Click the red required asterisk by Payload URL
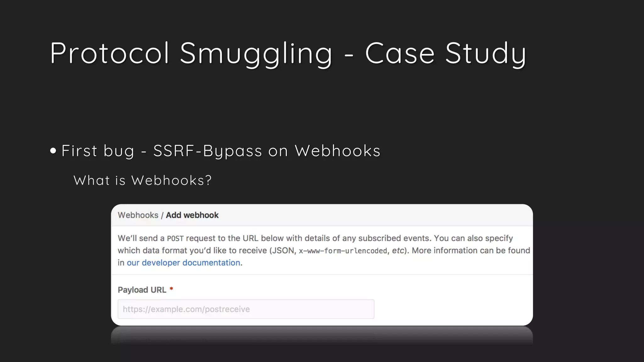Screen dimensions: 644x362 [x=171, y=289]
